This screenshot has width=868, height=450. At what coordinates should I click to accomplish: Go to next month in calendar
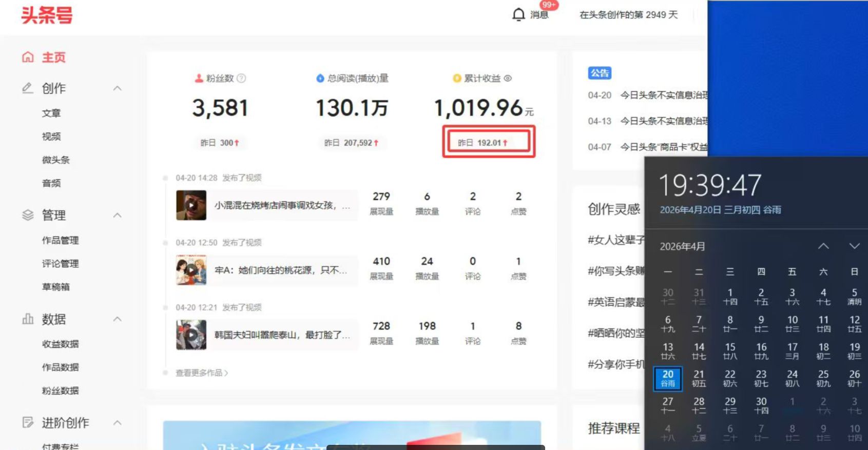(854, 246)
